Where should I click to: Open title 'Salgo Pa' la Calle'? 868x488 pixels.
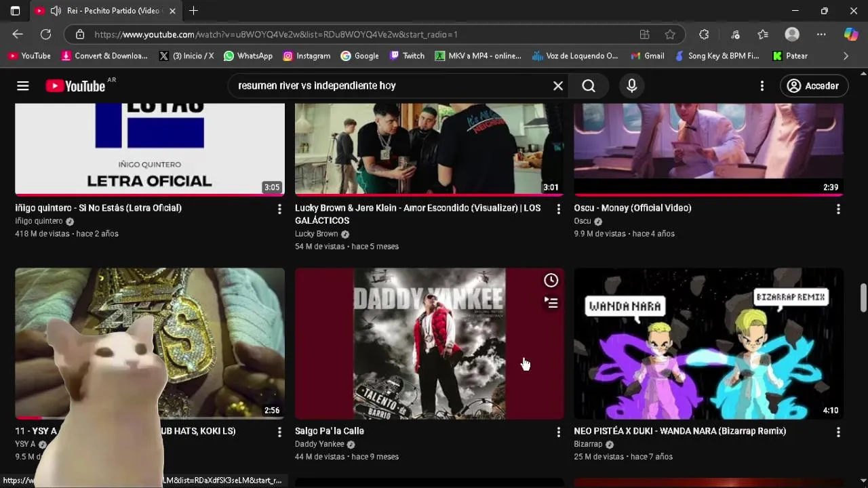pos(330,431)
